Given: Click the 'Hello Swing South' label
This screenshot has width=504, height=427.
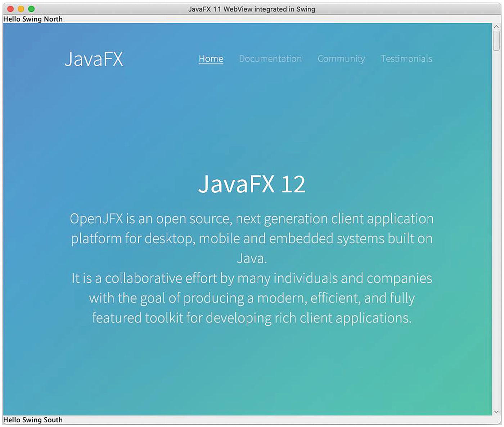Looking at the screenshot, I should [33, 420].
